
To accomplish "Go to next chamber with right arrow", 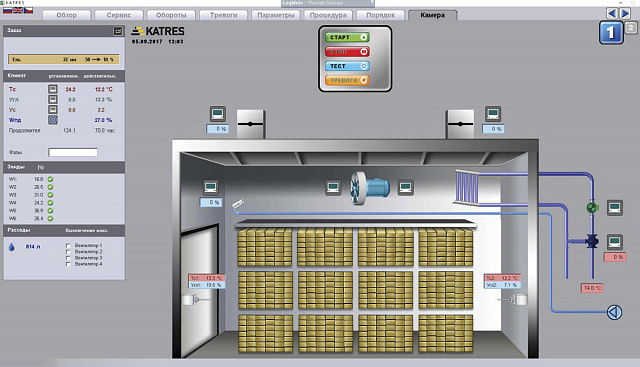I will (625, 13).
